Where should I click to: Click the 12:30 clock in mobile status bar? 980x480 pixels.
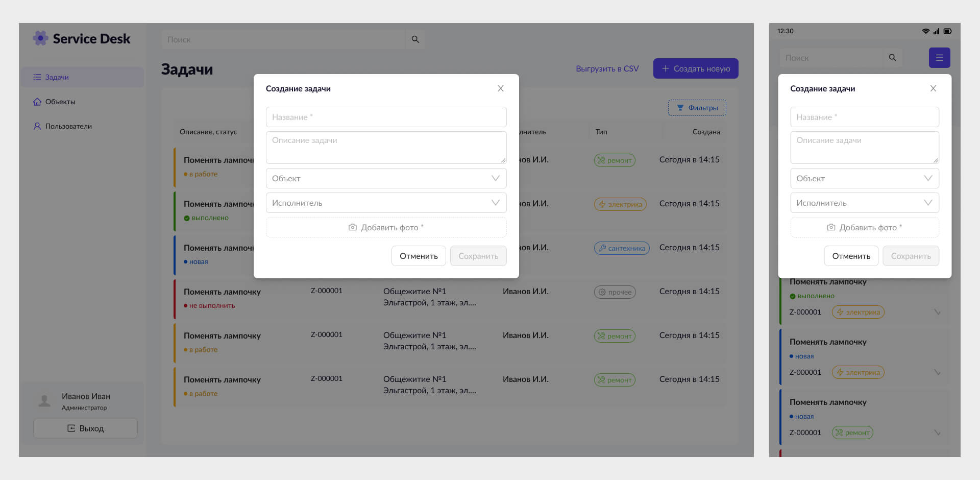tap(786, 31)
